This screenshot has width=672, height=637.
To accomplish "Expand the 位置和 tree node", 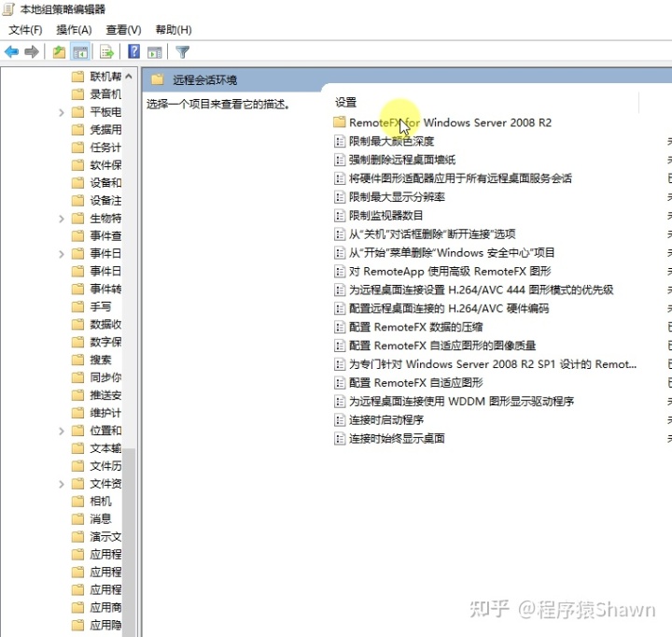I will click(x=62, y=431).
